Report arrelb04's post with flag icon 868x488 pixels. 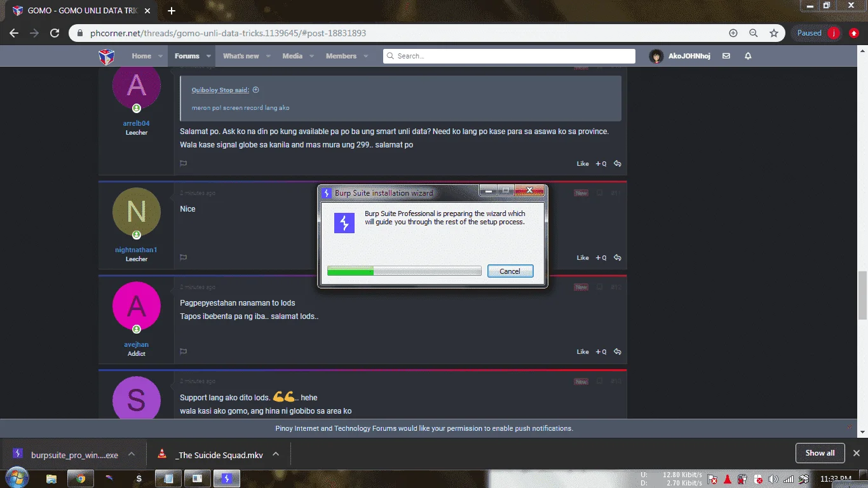pos(183,163)
